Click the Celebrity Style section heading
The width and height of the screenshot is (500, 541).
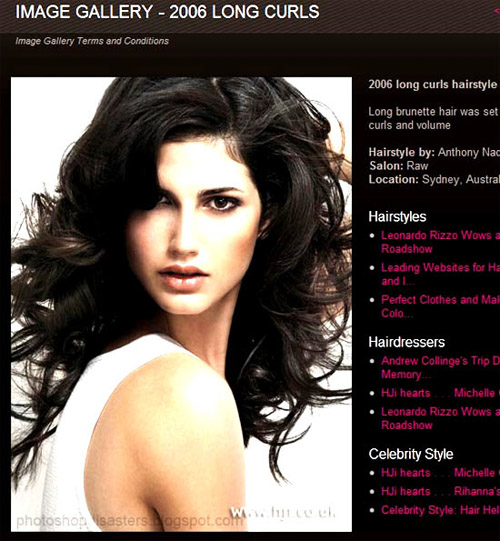click(411, 454)
